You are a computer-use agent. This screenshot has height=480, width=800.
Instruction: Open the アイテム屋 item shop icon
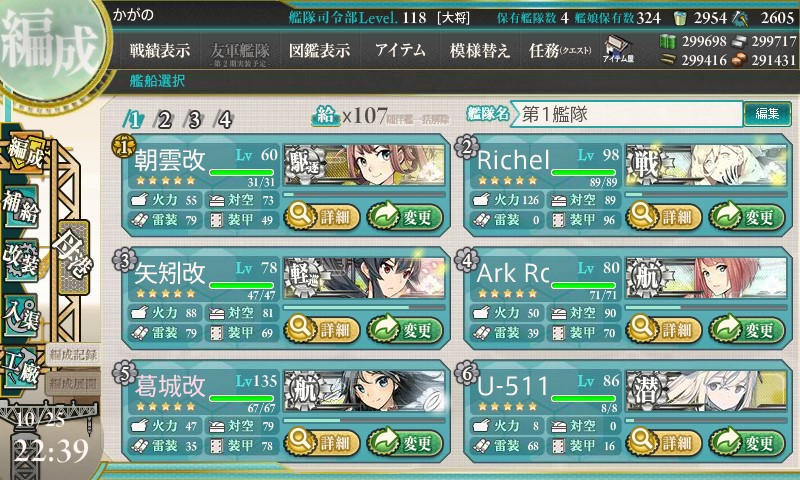point(618,49)
